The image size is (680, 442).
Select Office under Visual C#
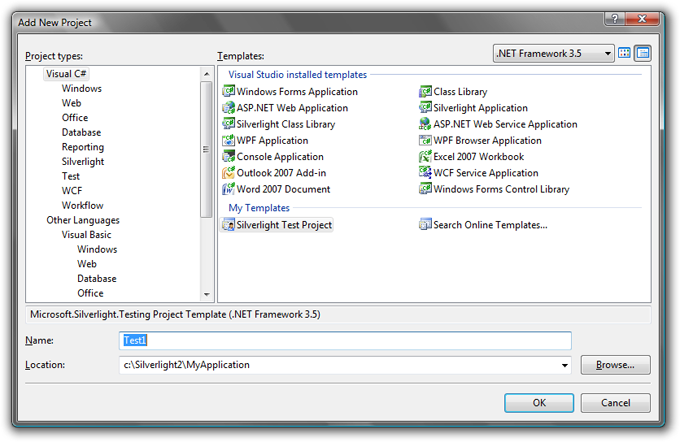tap(75, 118)
